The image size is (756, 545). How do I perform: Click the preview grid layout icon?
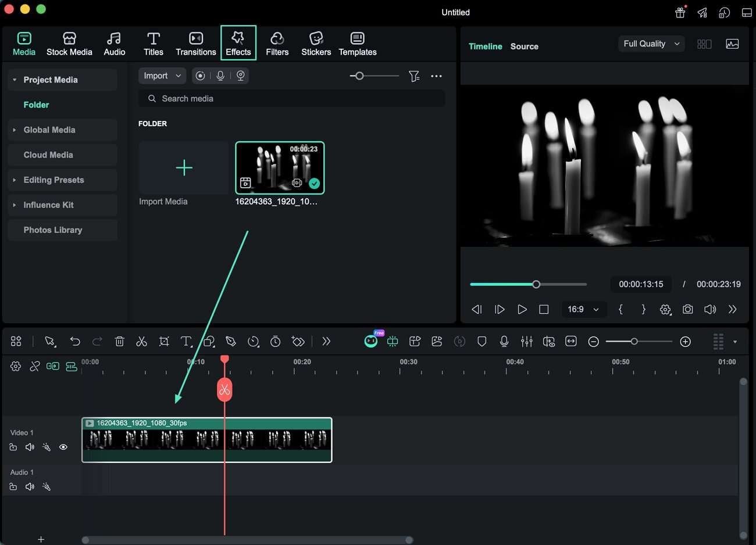704,44
